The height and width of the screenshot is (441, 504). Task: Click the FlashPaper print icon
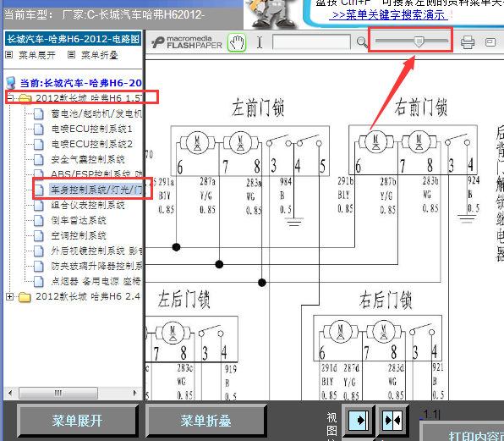coord(468,42)
